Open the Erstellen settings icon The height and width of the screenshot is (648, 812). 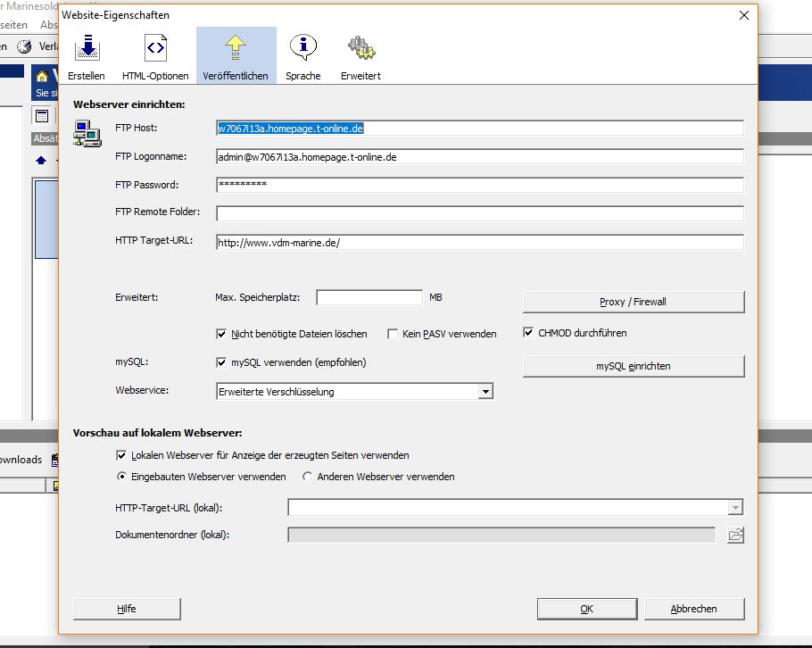(x=87, y=48)
